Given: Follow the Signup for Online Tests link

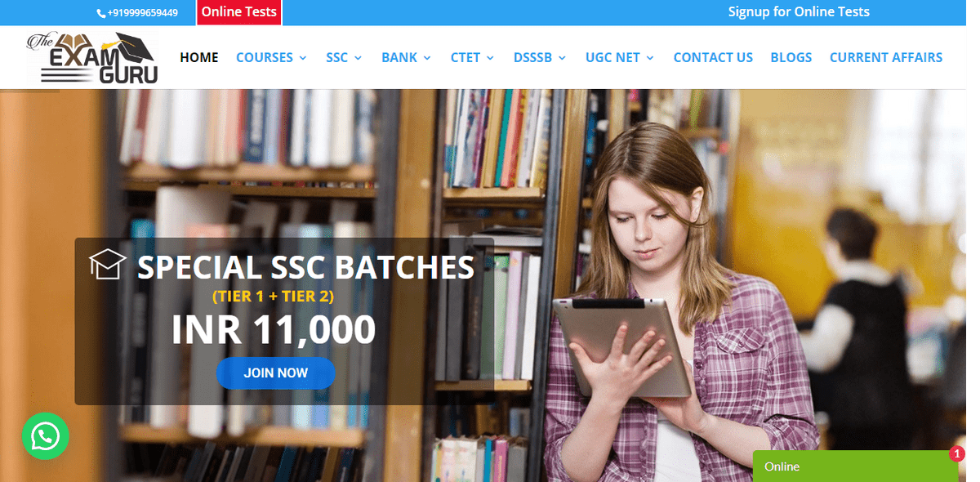Looking at the screenshot, I should pos(799,11).
